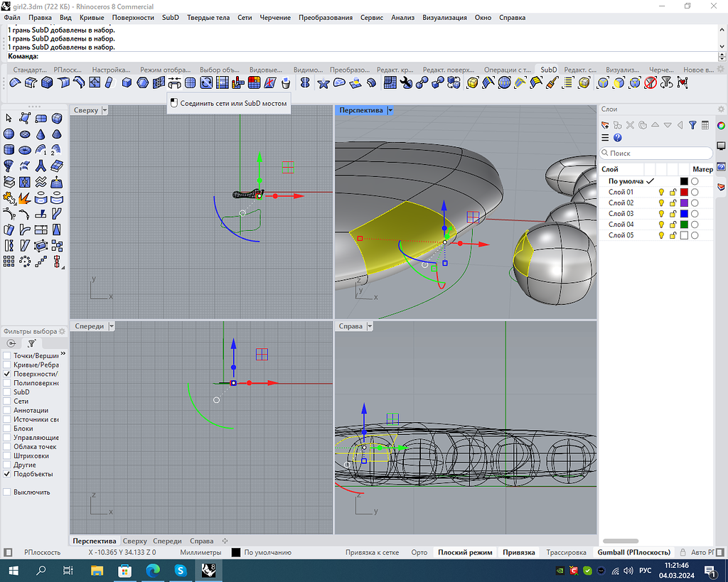Toggle Орто mode in status bar
This screenshot has width=728, height=582.
pos(419,552)
